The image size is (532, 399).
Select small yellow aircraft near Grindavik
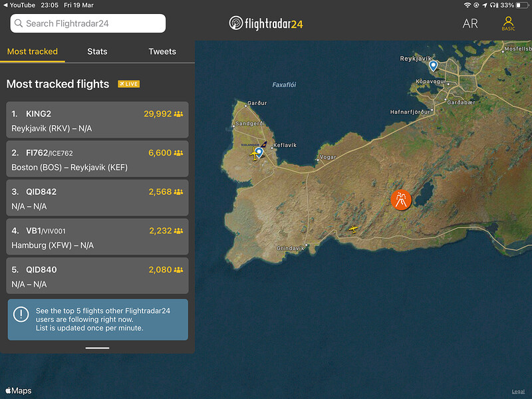pyautogui.click(x=353, y=229)
